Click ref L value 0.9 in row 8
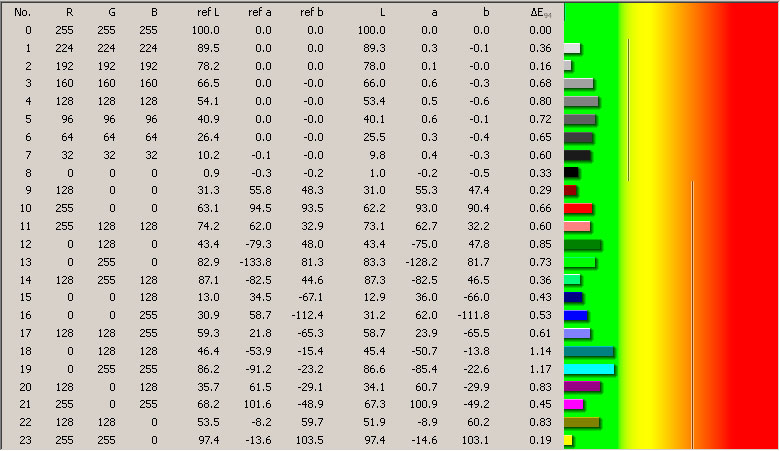This screenshot has height=451, width=780. point(212,173)
